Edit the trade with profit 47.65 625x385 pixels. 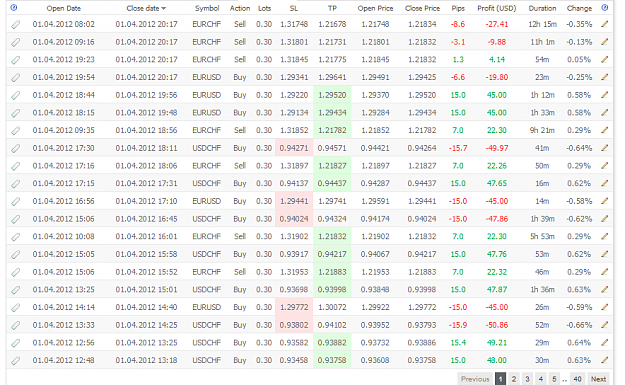point(605,183)
